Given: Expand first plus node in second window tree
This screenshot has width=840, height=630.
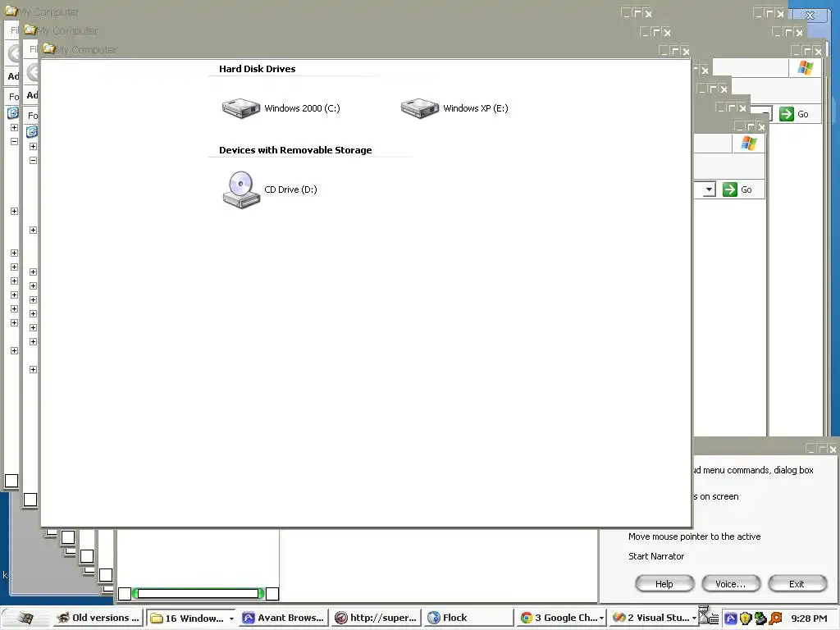Looking at the screenshot, I should click(x=33, y=146).
